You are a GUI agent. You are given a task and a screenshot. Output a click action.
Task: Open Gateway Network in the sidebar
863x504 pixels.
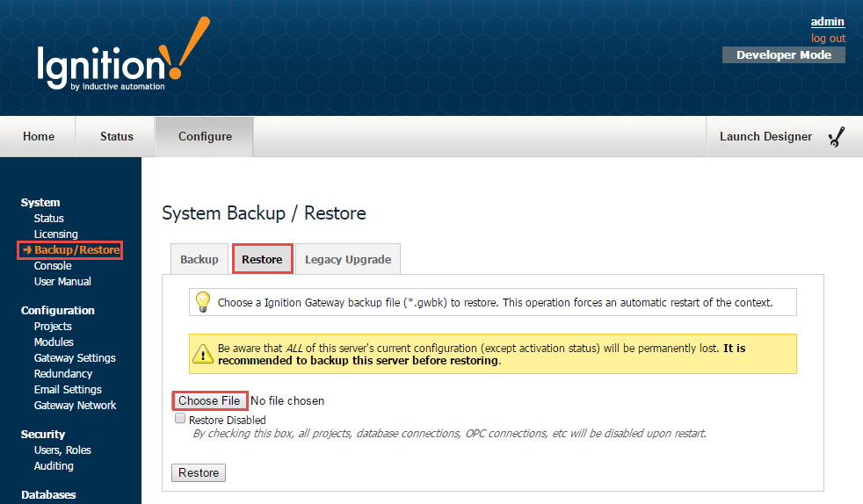click(x=75, y=405)
